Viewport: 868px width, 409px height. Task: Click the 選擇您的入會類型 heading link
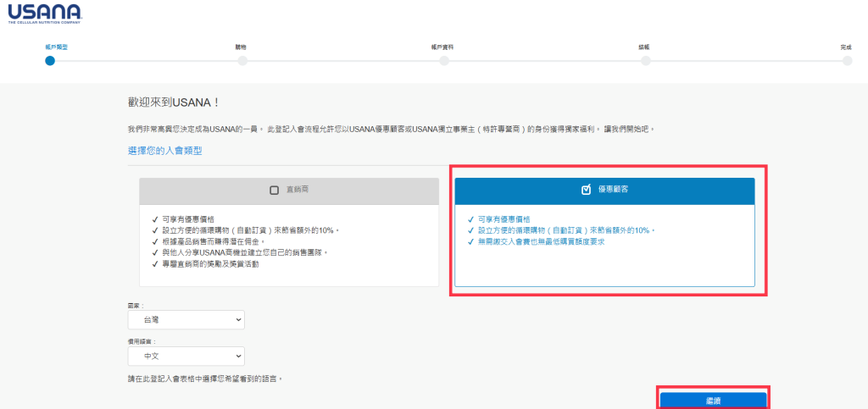click(x=164, y=151)
